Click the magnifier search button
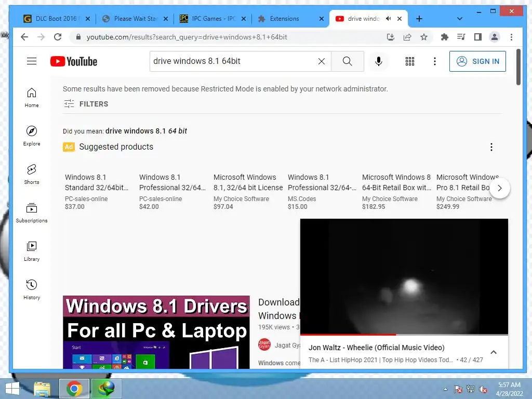The width and height of the screenshot is (532, 399). (x=347, y=61)
